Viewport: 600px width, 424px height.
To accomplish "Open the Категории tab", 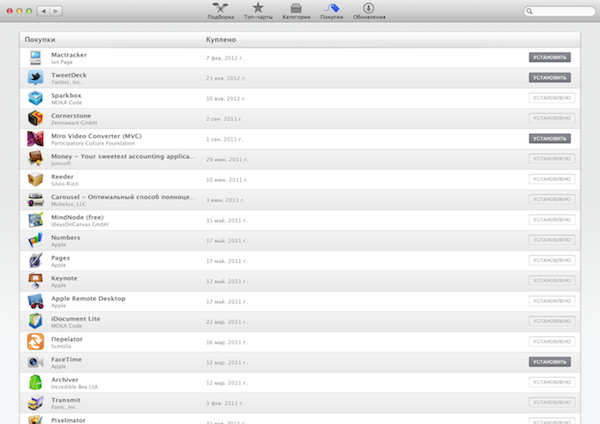I will click(x=296, y=11).
